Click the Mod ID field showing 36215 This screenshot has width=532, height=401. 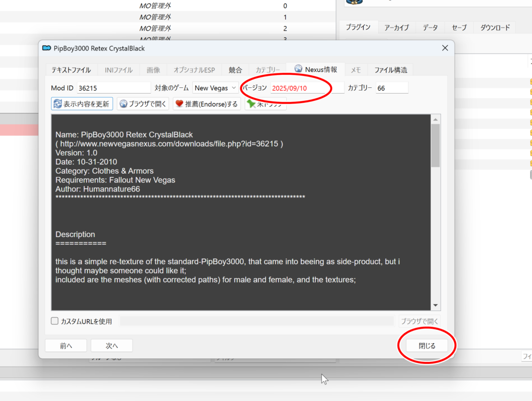coord(113,88)
